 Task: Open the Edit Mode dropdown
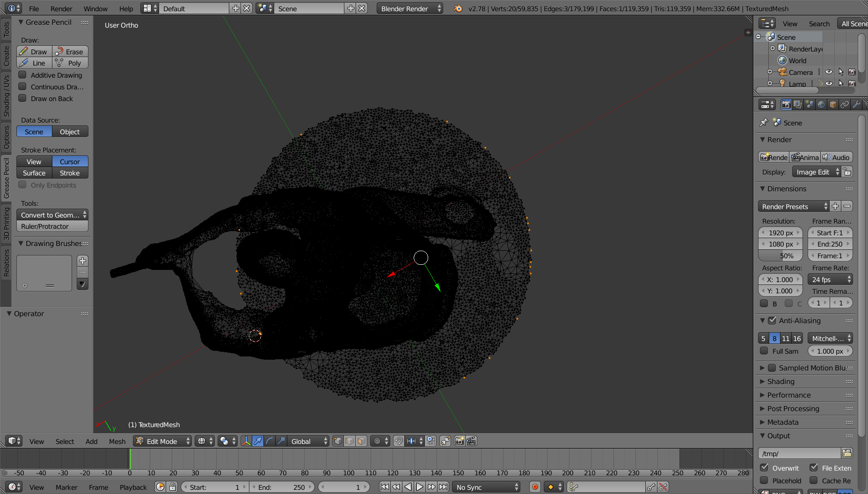[162, 441]
